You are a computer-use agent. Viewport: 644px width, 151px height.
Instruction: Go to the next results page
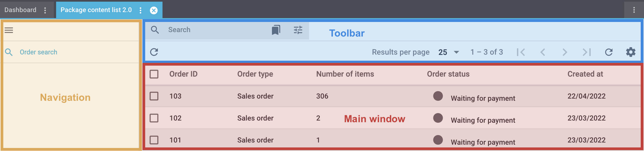click(x=565, y=52)
